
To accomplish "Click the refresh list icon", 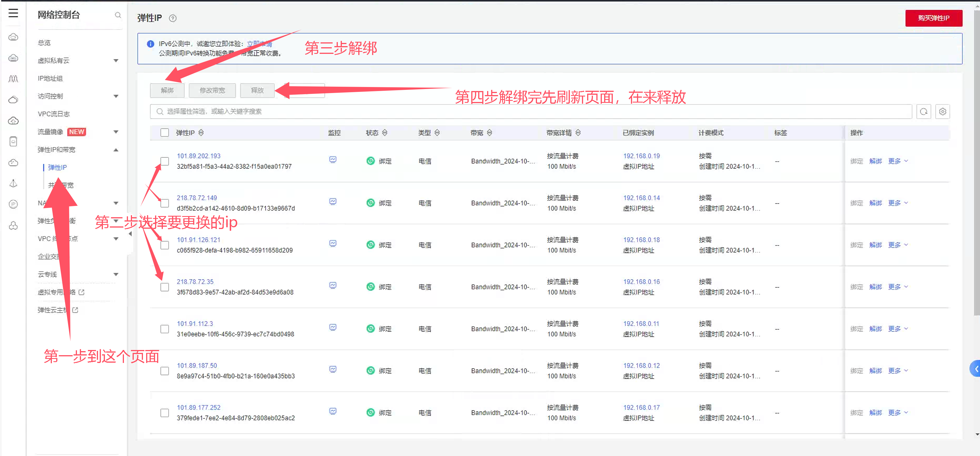I will (924, 111).
